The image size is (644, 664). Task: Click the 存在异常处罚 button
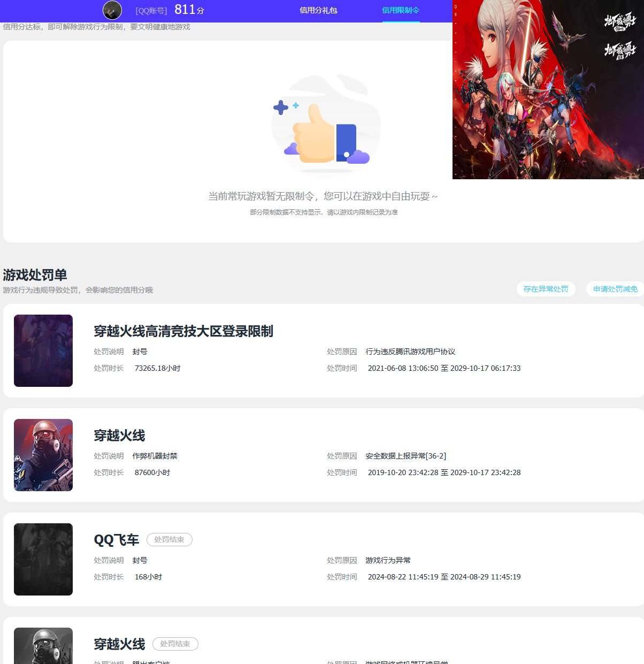click(x=546, y=289)
